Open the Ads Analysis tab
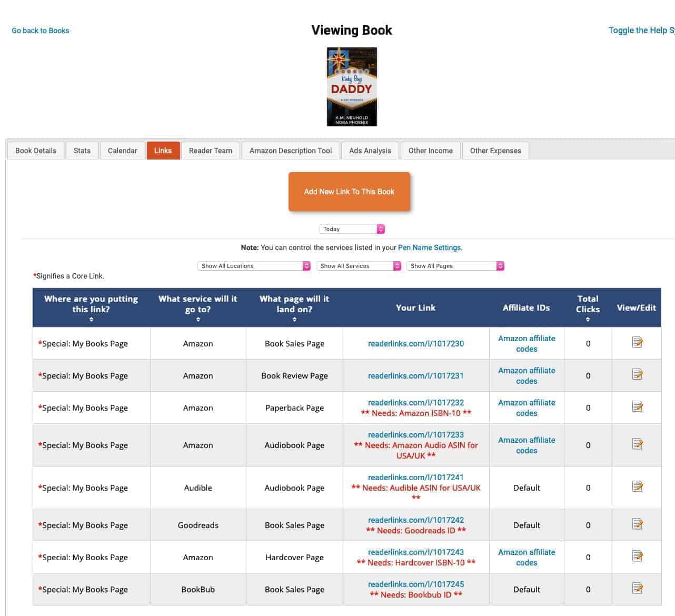Viewport: 675px width, 616px height. 370,151
